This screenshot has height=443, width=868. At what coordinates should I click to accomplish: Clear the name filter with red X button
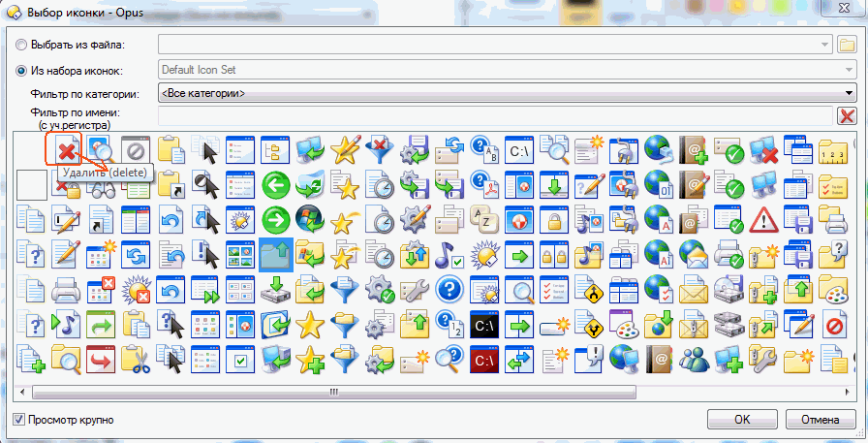847,115
